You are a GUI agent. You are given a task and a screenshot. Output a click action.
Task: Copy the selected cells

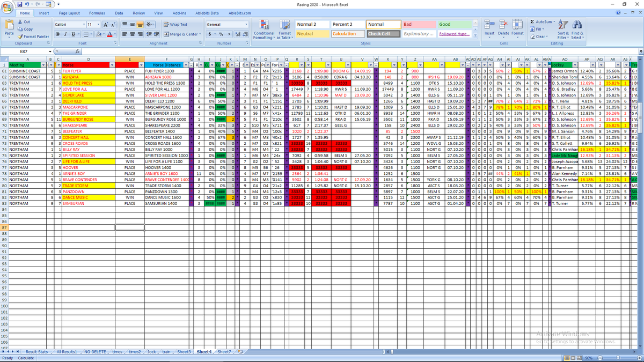(25, 29)
